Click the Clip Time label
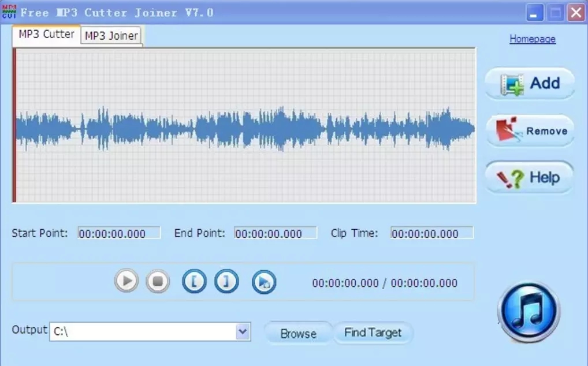Screen dimensions: 588x366 [355, 233]
